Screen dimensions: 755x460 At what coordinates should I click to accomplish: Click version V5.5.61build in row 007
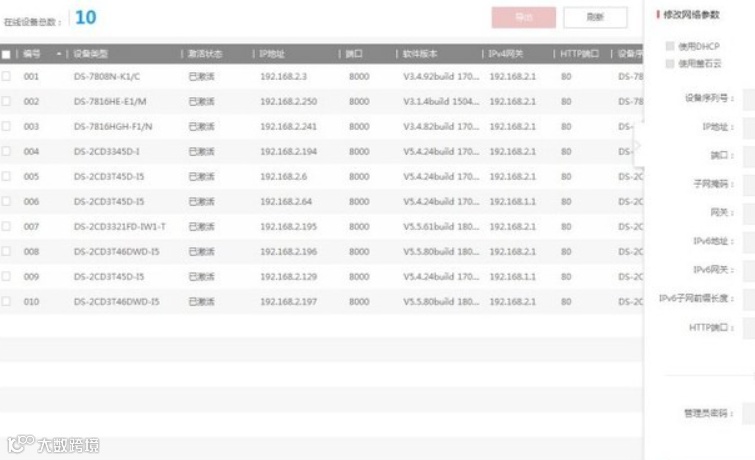tap(441, 227)
